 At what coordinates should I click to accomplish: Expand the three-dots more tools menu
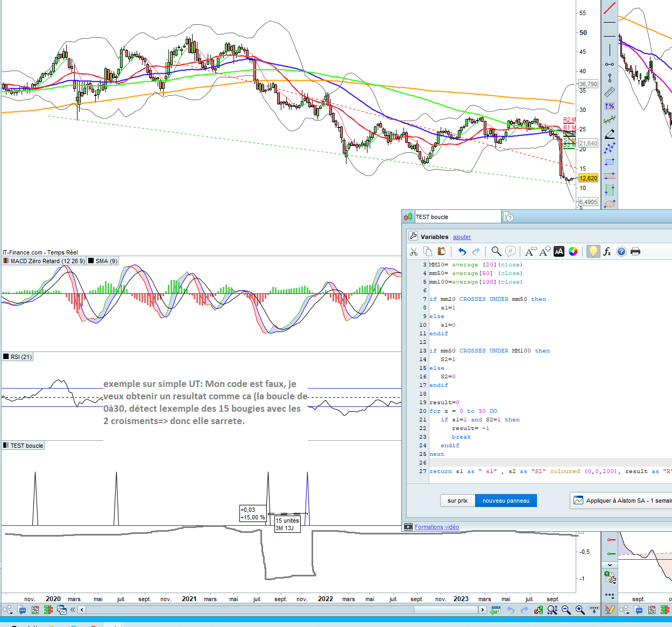610,595
